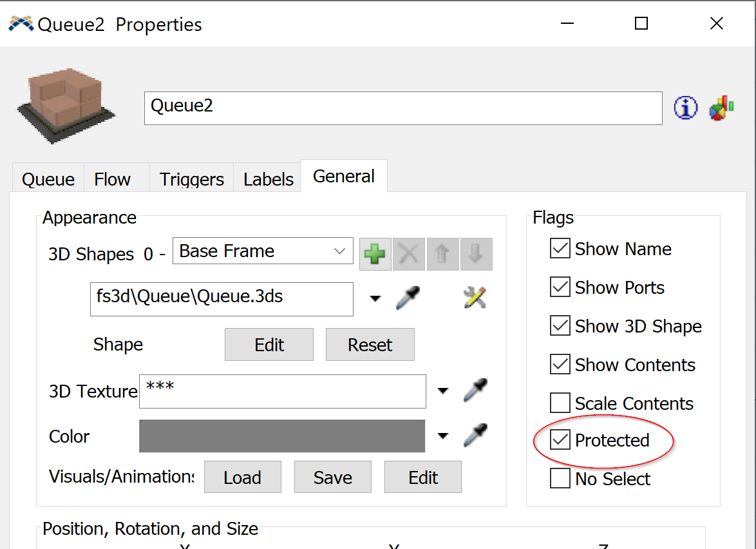Viewport: 756px width, 549px height.
Task: Click eyedropper beside Color field
Action: pyautogui.click(x=475, y=436)
